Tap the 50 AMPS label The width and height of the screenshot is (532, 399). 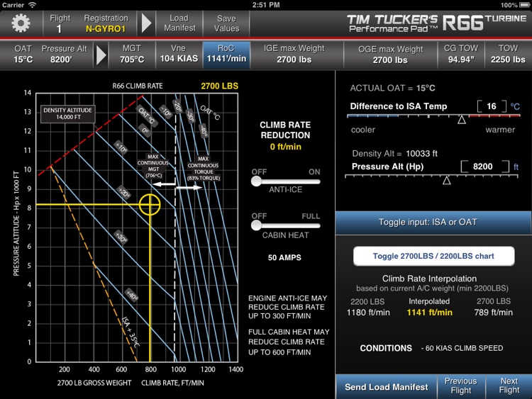[x=284, y=258]
